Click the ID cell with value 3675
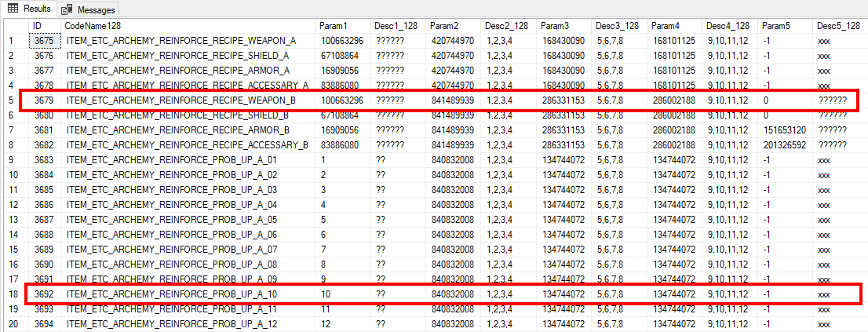The image size is (868, 332). click(x=45, y=40)
